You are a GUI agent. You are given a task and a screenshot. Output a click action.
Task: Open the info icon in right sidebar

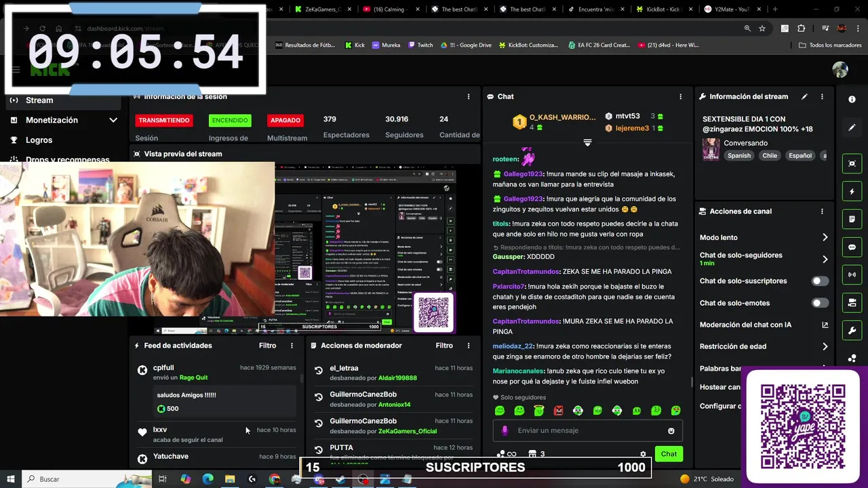click(852, 99)
